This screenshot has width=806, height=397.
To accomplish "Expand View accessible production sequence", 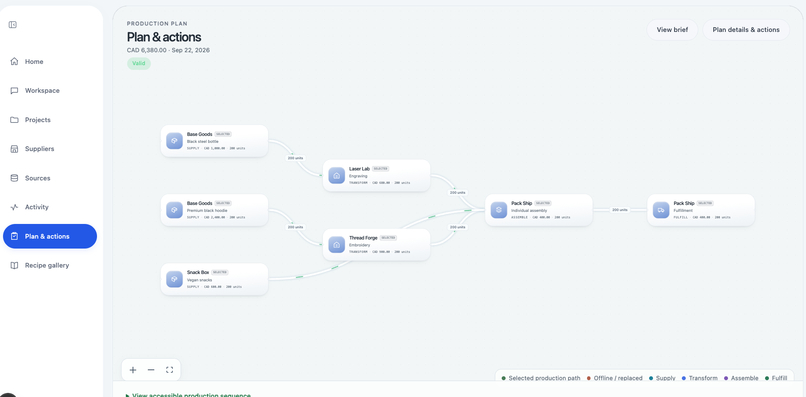I will 188,395.
